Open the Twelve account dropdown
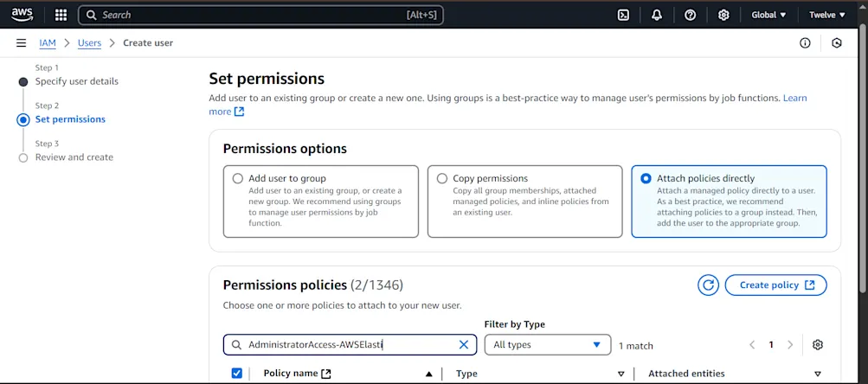 pyautogui.click(x=827, y=15)
